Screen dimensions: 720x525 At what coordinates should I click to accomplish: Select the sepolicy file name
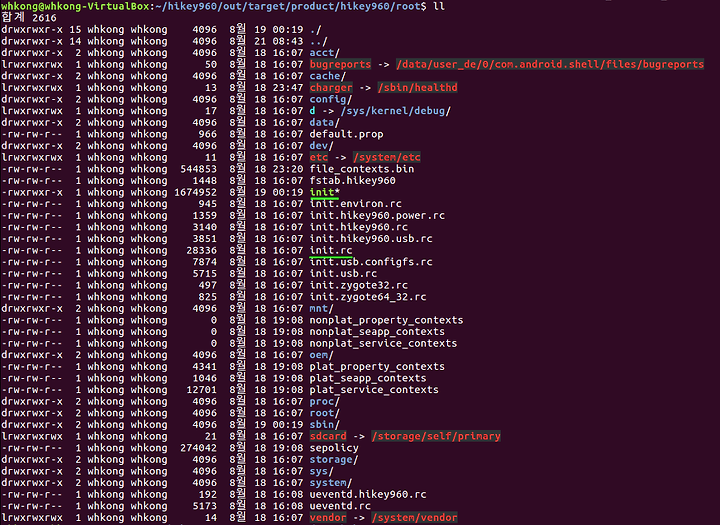click(x=334, y=448)
